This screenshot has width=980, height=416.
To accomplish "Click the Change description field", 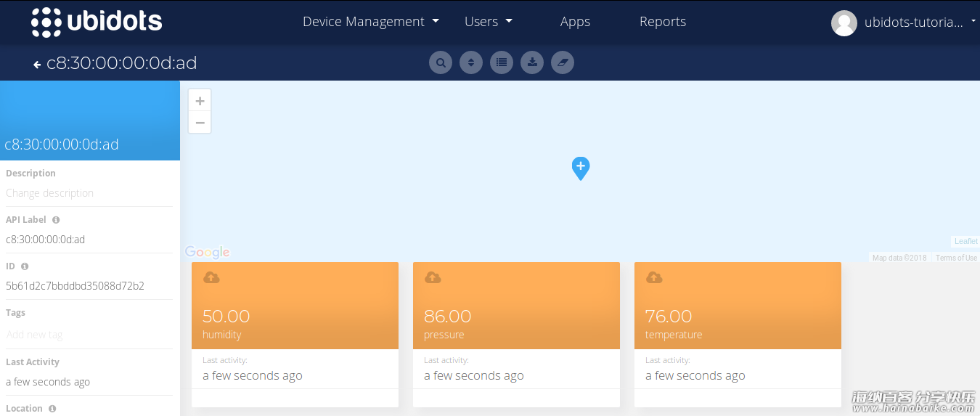I will point(49,193).
